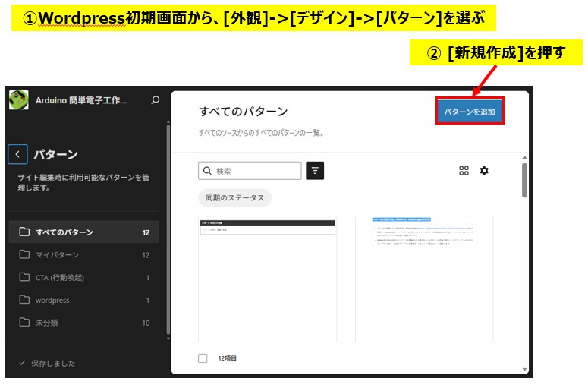This screenshot has width=588, height=385.
Task: Click folder icon for 未分類
Action: pos(24,323)
